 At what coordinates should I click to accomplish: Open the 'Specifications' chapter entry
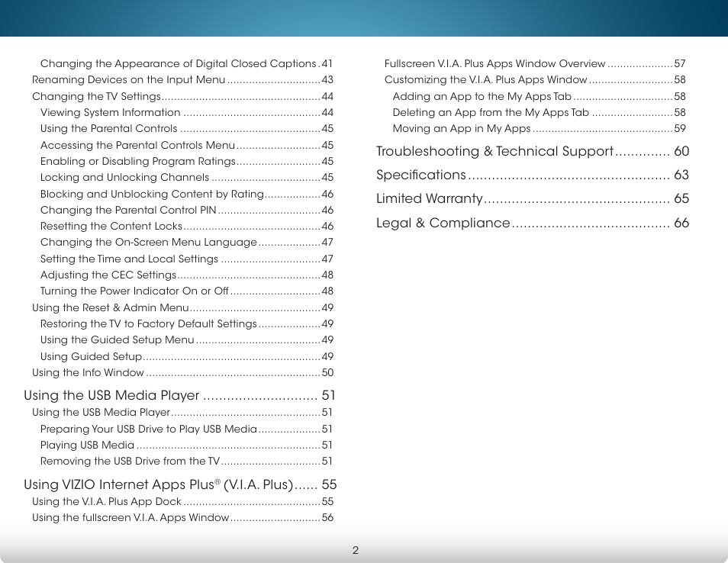click(533, 175)
